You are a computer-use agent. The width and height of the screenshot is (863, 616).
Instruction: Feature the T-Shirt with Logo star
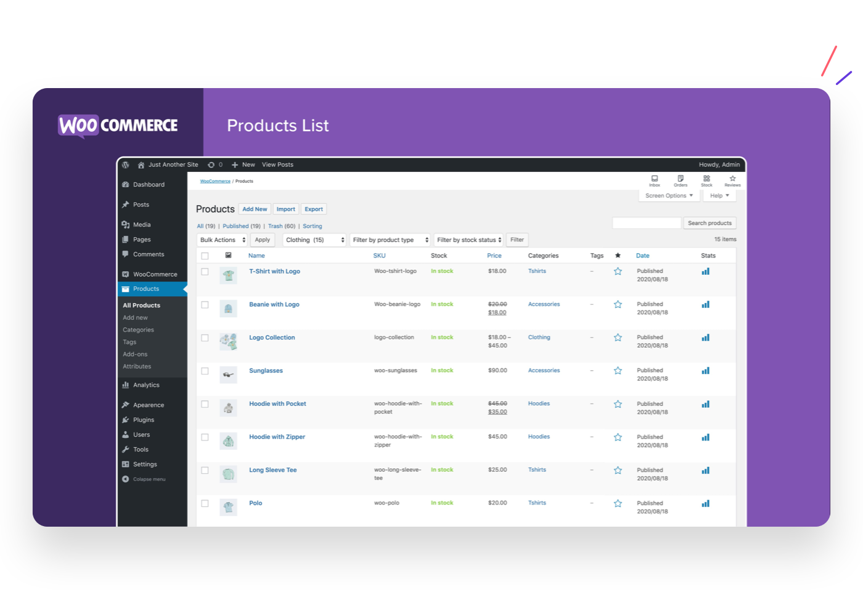[618, 272]
